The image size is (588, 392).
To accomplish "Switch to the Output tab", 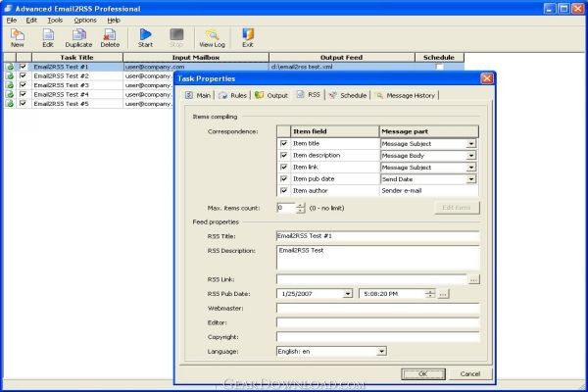I will tap(271, 95).
